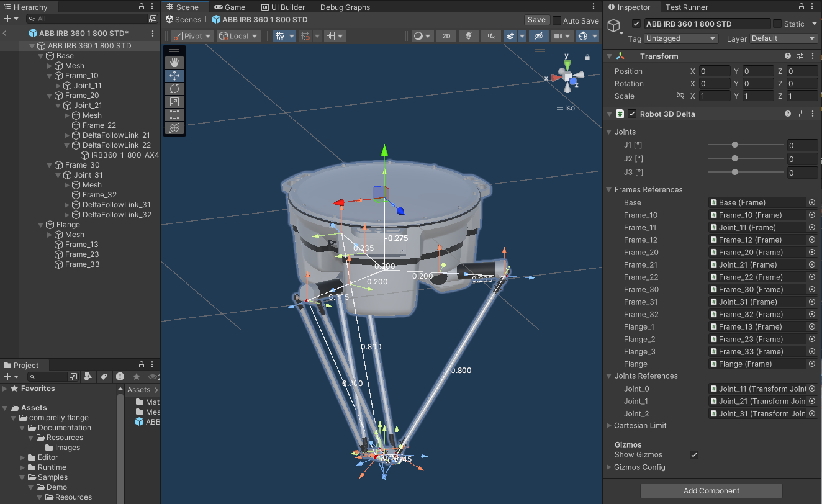
Task: Switch to the Test Runner tab
Action: point(686,7)
